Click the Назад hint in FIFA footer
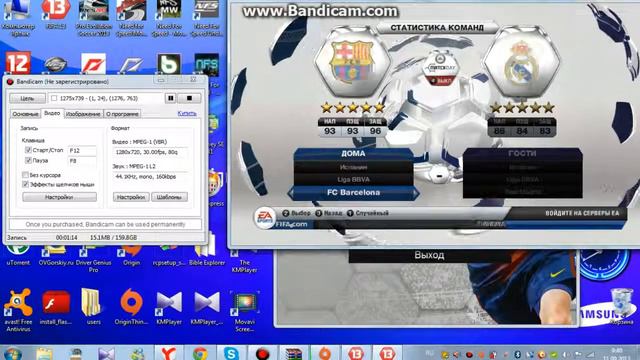Screen dimensions: 640x360 click(x=329, y=213)
